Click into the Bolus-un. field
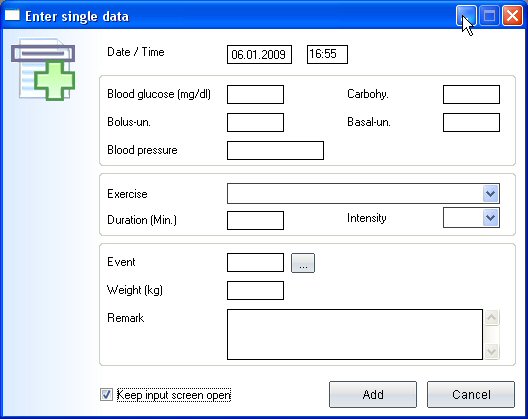 (255, 122)
